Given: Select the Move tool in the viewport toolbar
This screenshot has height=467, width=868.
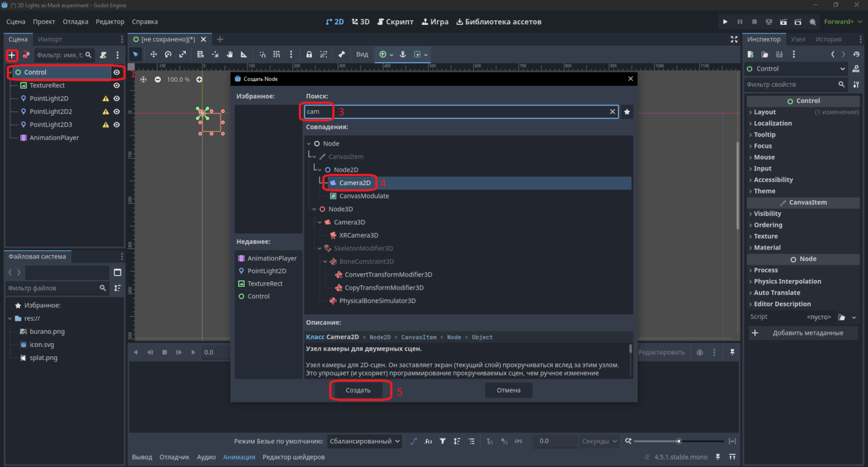Looking at the screenshot, I should (153, 54).
